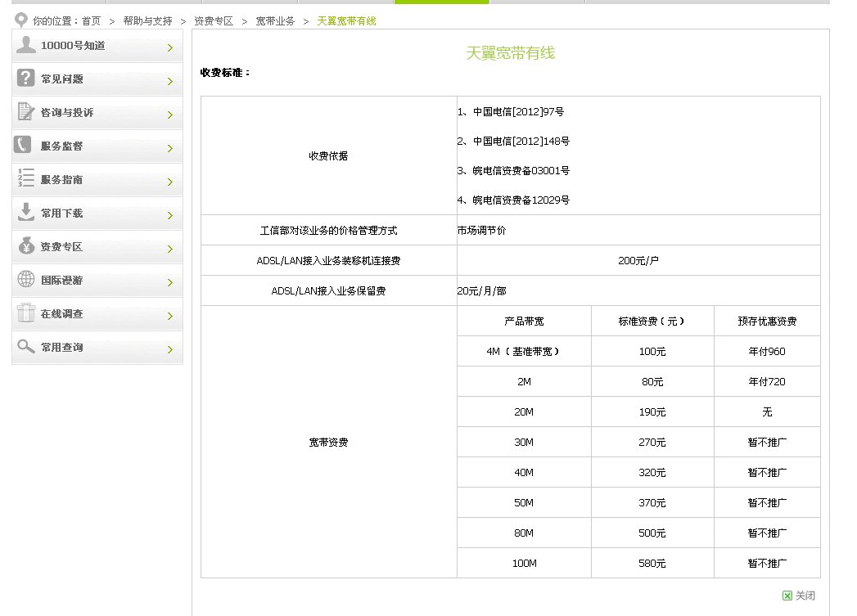Expand the 常用查询 sidebar chevron

[x=172, y=347]
